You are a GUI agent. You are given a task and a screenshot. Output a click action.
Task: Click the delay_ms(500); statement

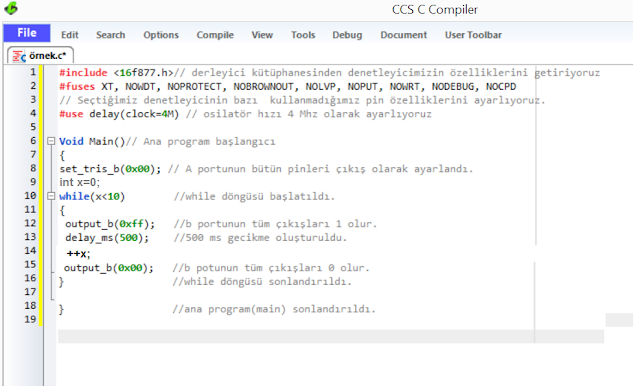coord(107,237)
